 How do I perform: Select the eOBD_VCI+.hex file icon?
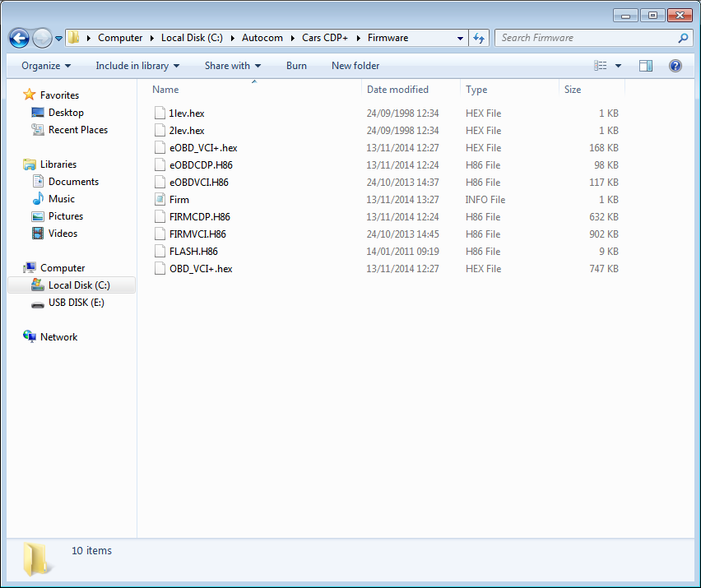tap(160, 147)
